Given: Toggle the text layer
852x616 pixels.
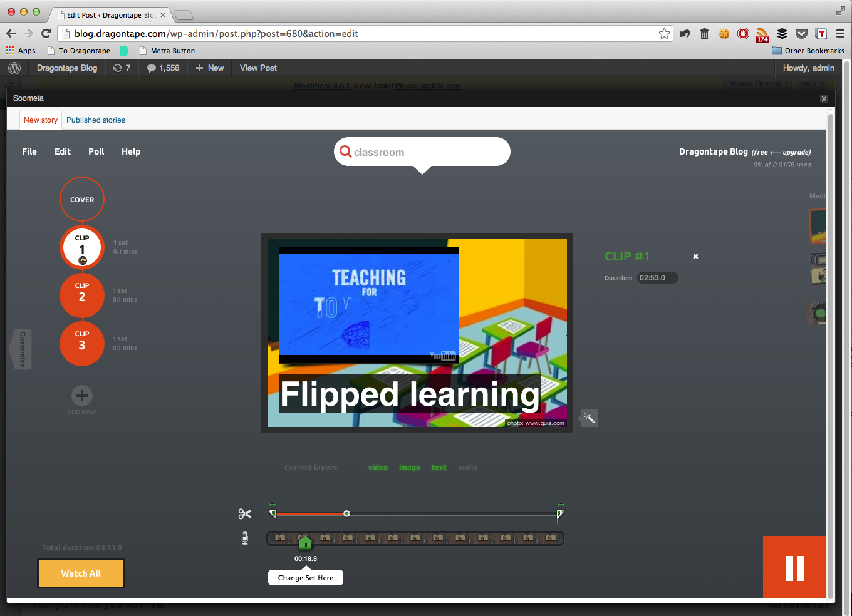Looking at the screenshot, I should tap(439, 468).
